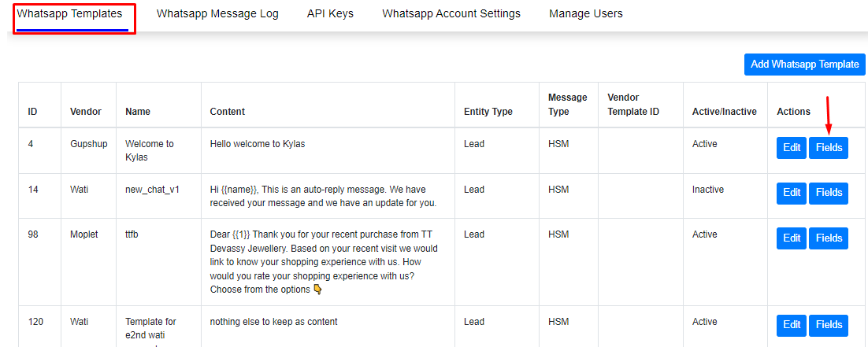
Task: Select the Active/Inactive column header
Action: [725, 111]
